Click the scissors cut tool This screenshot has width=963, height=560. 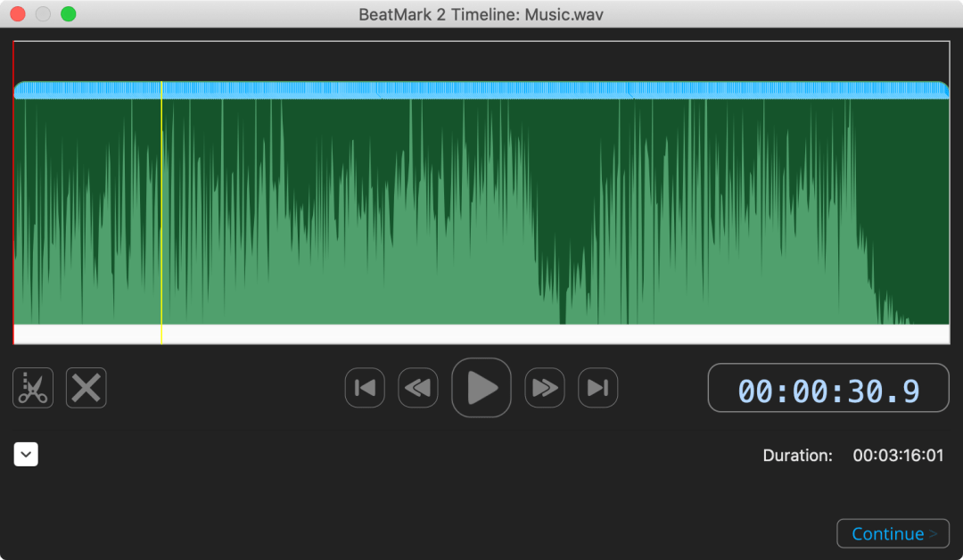[33, 388]
